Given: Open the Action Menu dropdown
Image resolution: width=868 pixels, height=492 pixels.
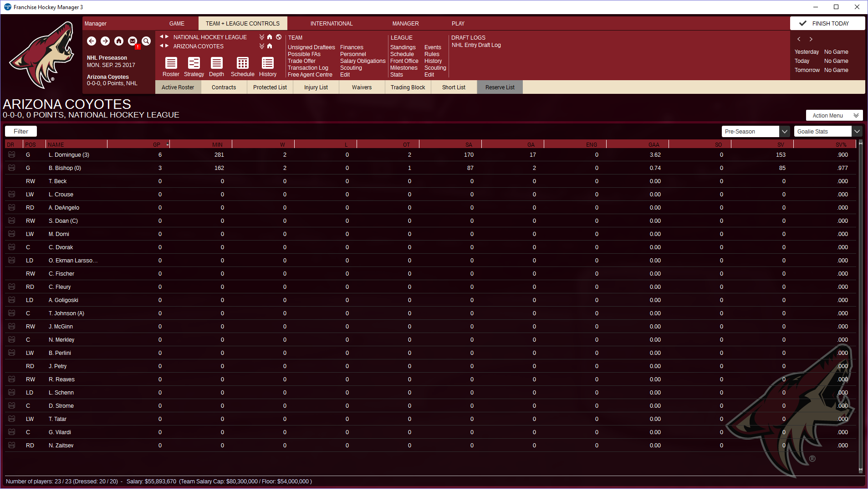Looking at the screenshot, I should pos(834,116).
